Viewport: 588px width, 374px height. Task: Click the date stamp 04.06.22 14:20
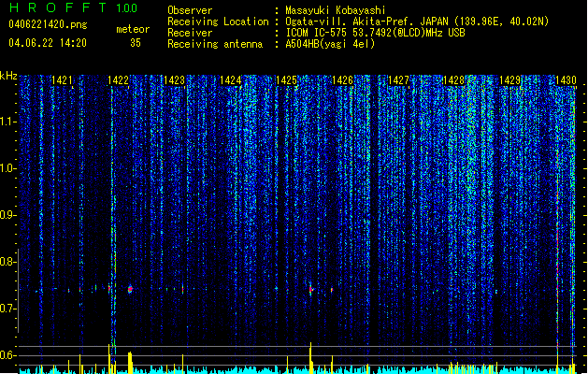pos(48,43)
